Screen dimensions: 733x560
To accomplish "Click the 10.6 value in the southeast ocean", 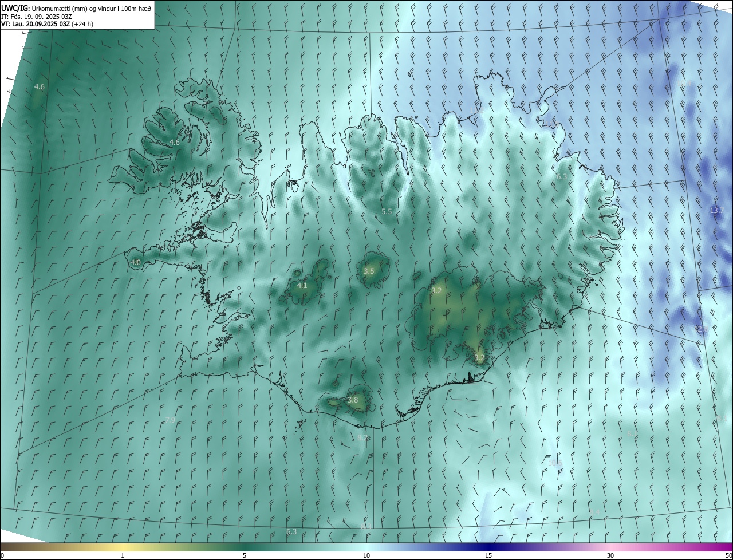I will [x=555, y=463].
